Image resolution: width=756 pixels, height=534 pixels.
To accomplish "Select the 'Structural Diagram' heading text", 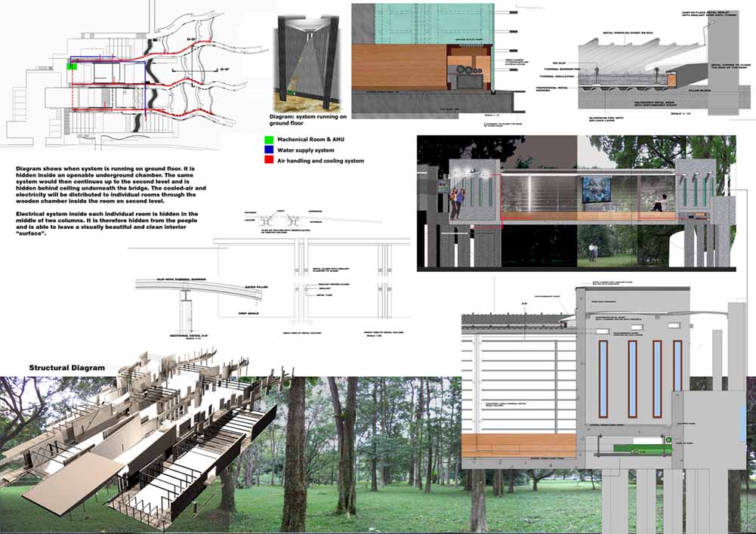I will pyautogui.click(x=67, y=368).
